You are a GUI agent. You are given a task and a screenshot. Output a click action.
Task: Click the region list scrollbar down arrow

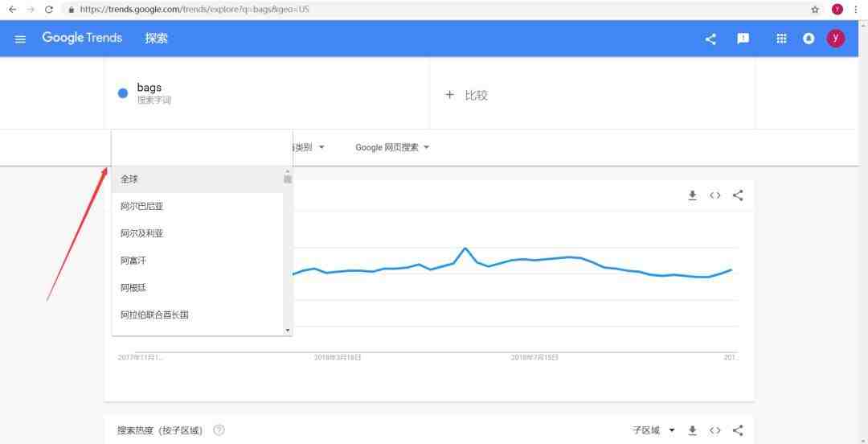tap(287, 331)
